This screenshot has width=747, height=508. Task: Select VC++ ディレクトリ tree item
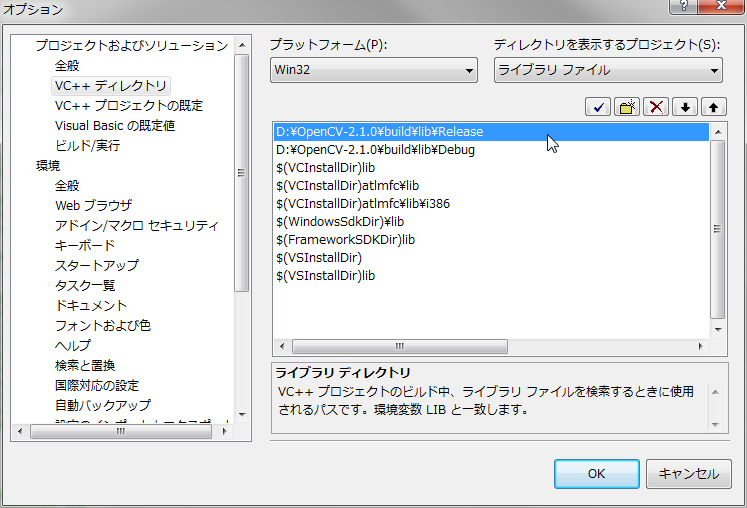point(111,86)
